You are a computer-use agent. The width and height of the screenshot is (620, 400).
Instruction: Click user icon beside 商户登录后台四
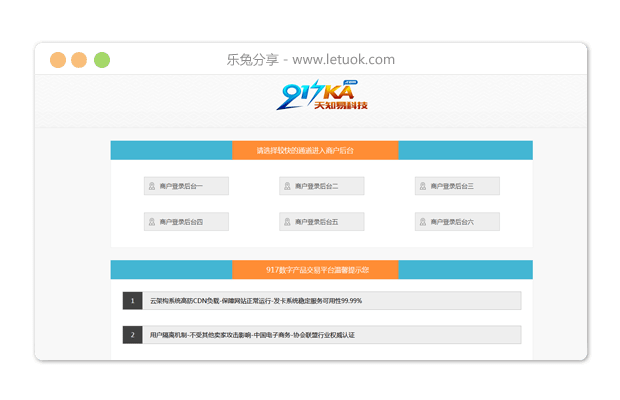coord(152,222)
